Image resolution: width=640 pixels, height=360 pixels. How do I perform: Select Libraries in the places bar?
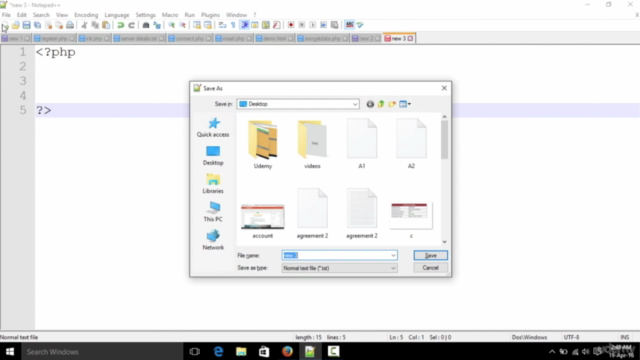[213, 184]
